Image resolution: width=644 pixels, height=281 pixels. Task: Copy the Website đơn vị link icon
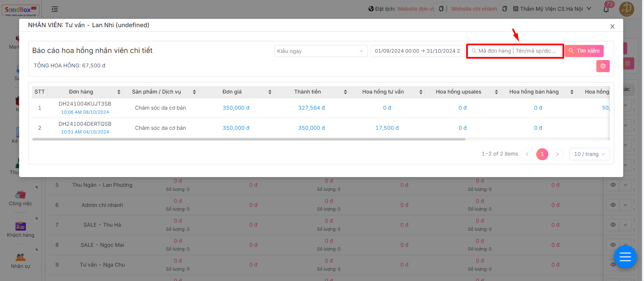point(441,9)
